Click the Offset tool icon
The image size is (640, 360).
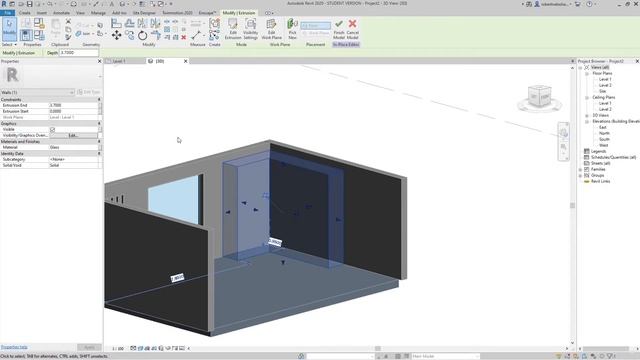(129, 23)
